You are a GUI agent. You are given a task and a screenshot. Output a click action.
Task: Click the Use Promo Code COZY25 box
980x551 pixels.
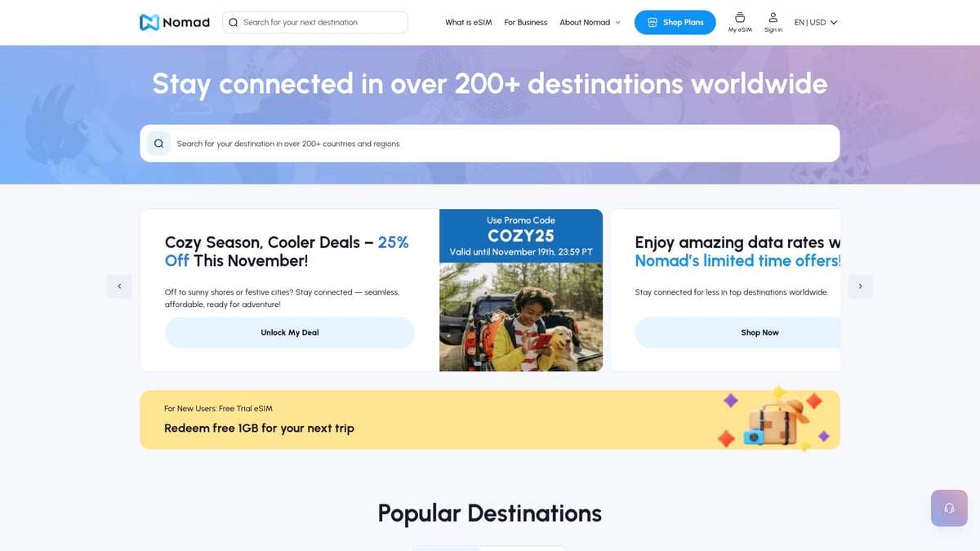coord(521,236)
